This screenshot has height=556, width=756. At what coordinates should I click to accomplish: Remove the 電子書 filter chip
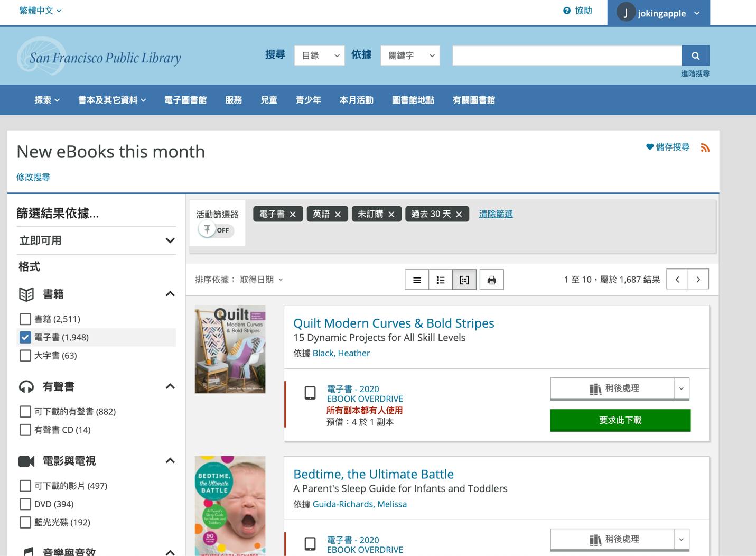[x=293, y=214]
